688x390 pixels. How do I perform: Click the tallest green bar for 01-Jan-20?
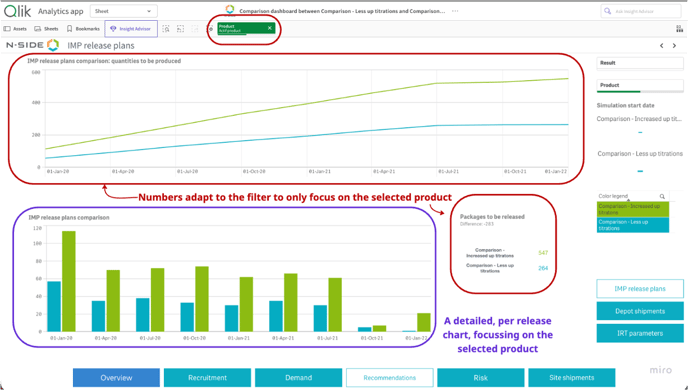[x=69, y=281]
